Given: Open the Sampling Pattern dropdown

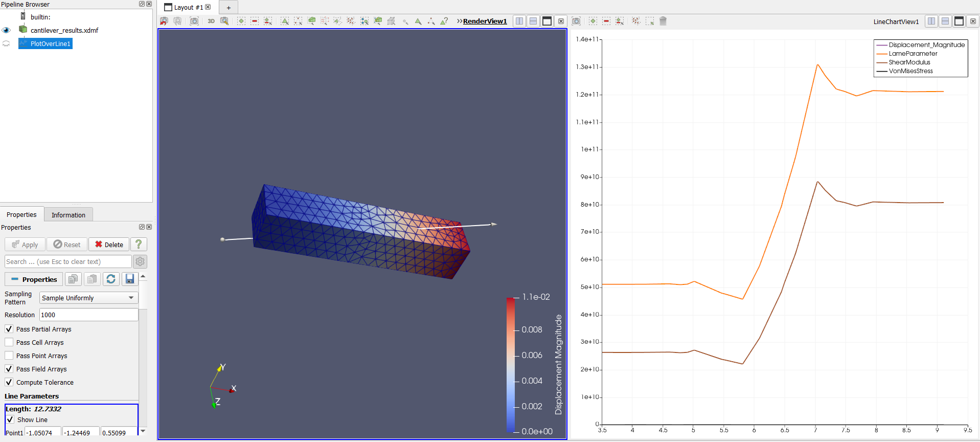Looking at the screenshot, I should [89, 298].
